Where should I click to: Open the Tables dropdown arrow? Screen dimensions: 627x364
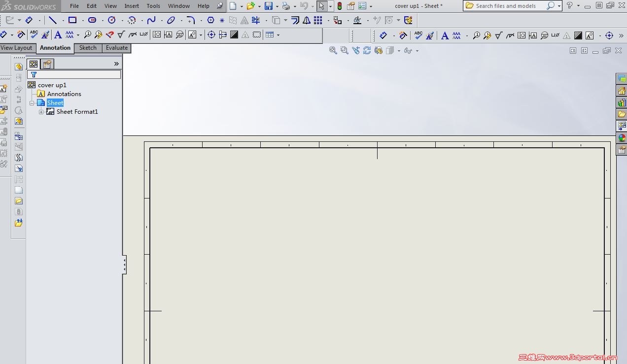[x=278, y=35]
